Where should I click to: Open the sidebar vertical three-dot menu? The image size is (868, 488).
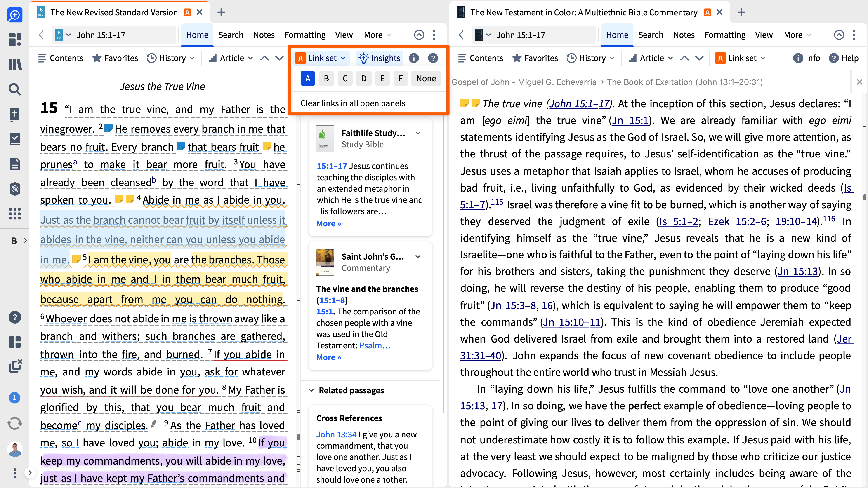pos(15,473)
